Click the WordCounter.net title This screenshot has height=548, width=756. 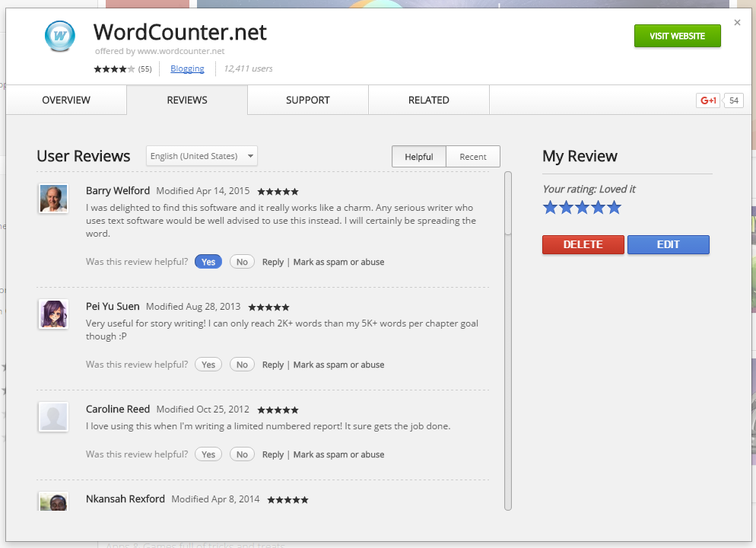click(179, 32)
